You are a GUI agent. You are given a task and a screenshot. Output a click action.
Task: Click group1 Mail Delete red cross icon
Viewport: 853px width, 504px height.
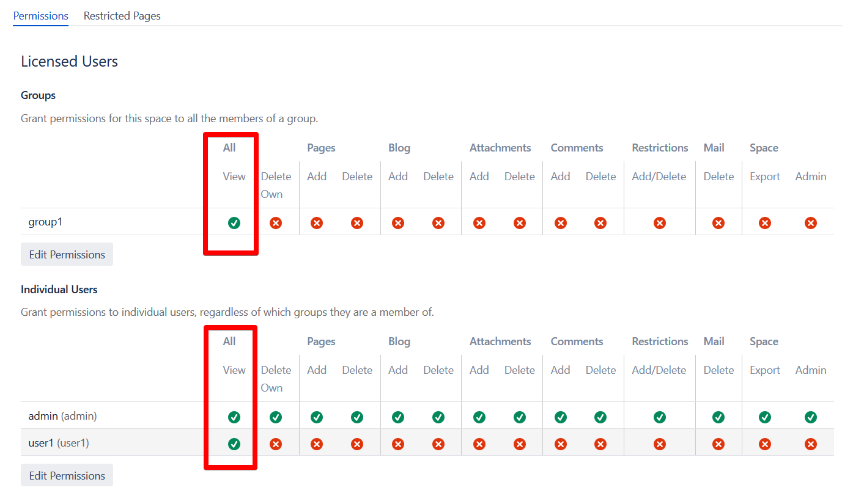click(x=718, y=223)
